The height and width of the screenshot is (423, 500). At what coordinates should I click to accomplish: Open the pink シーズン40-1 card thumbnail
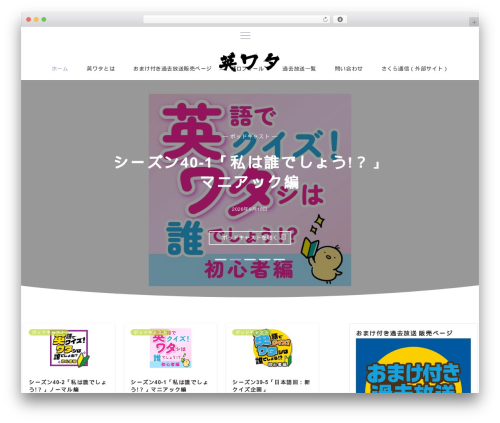(171, 348)
